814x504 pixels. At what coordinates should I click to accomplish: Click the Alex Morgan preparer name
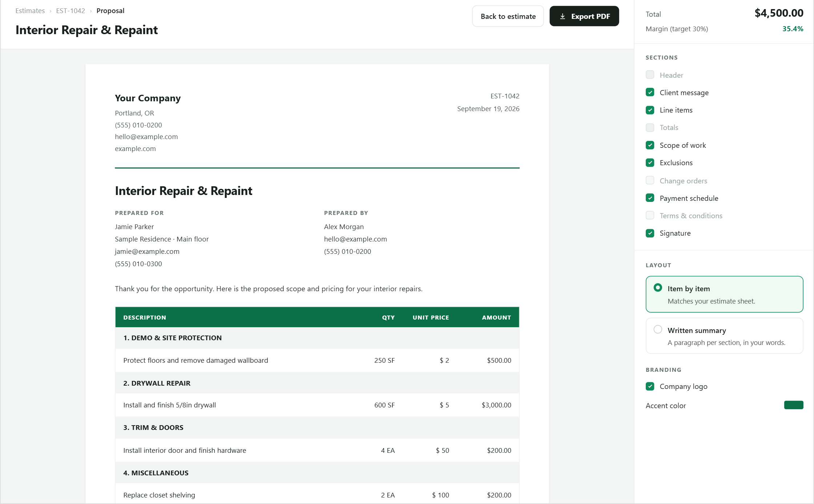[x=344, y=227]
